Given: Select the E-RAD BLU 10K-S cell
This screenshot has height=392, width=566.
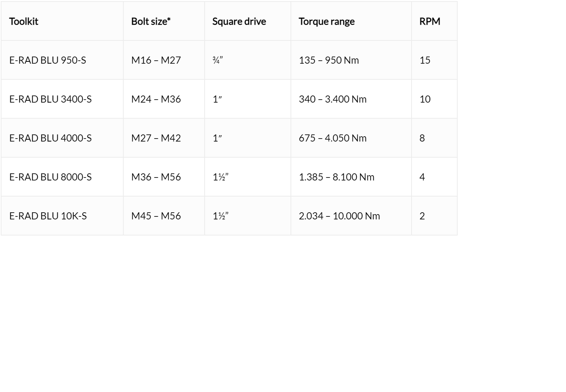Looking at the screenshot, I should click(62, 216).
